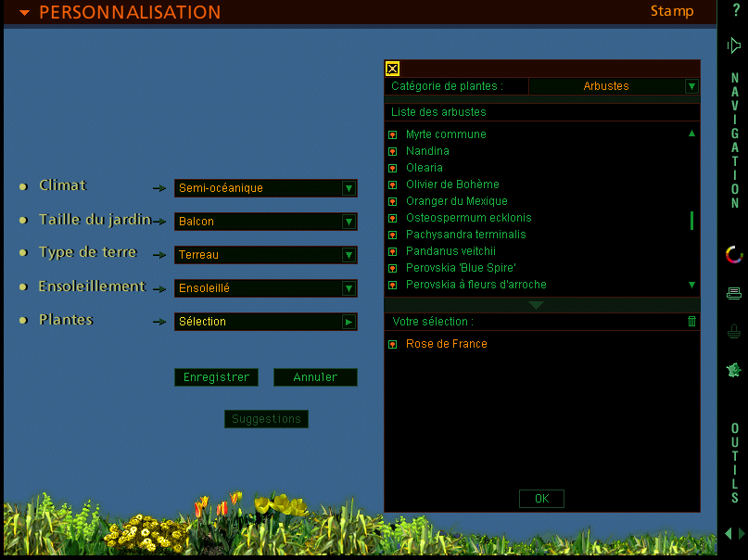This screenshot has height=560, width=748.
Task: Toggle the marker beside Pandanus veitchii
Action: point(393,251)
